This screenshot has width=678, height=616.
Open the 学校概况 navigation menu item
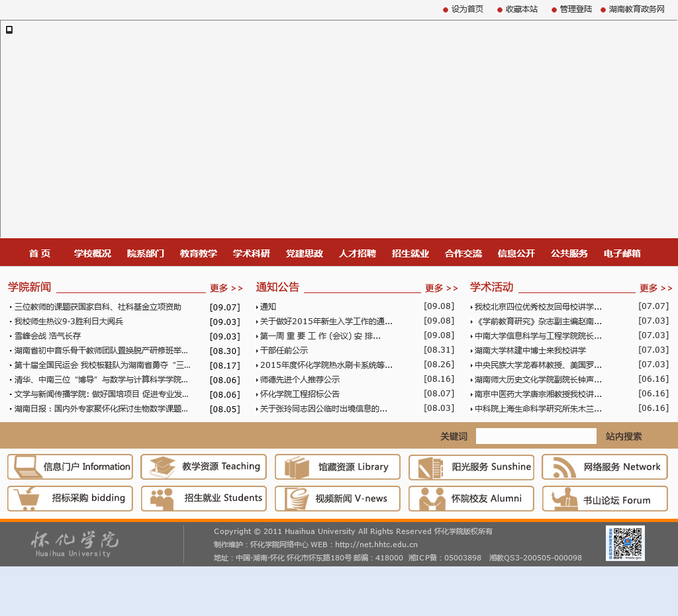[93, 253]
